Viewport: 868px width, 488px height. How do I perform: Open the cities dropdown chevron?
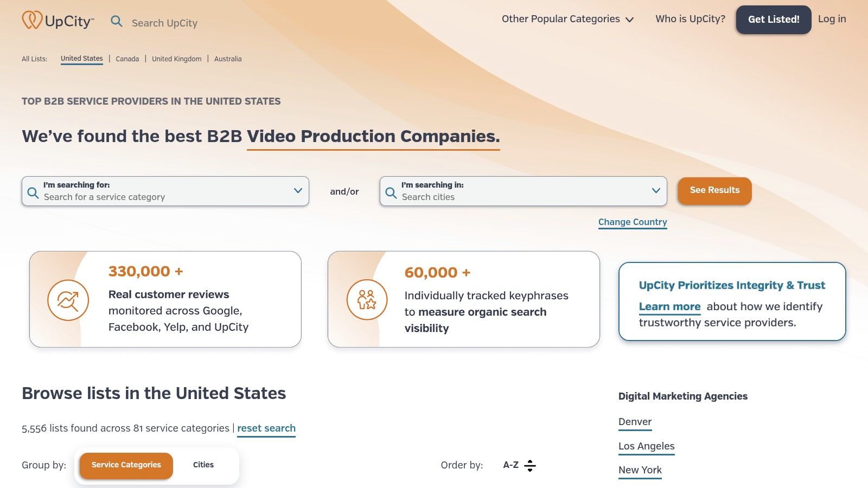[656, 190]
